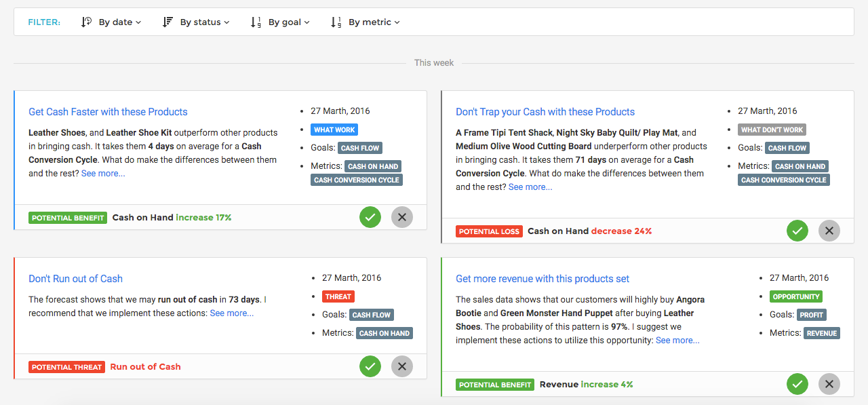Click the By status sort icon
The height and width of the screenshot is (405, 868).
click(168, 22)
